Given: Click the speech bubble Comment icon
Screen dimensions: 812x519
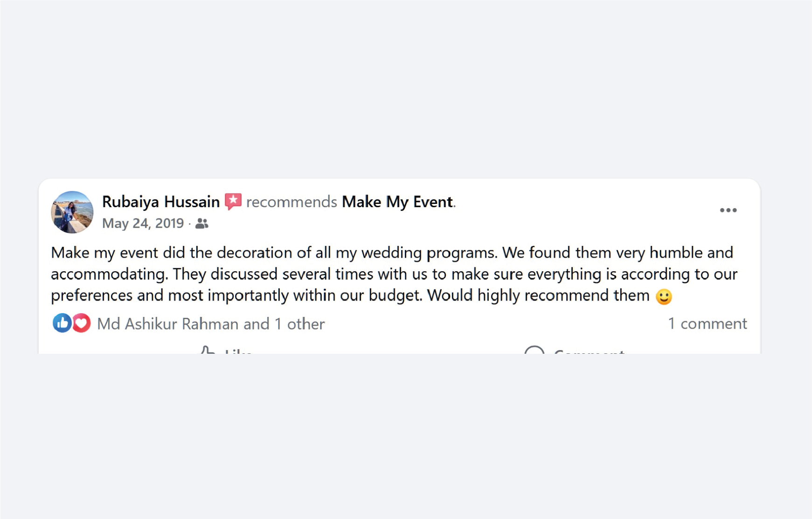Looking at the screenshot, I should 534,350.
